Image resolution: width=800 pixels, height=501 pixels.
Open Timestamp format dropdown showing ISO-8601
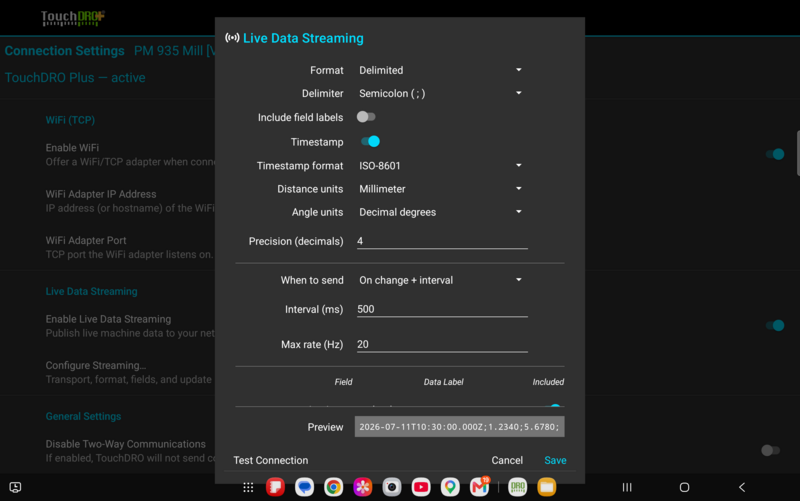(441, 166)
